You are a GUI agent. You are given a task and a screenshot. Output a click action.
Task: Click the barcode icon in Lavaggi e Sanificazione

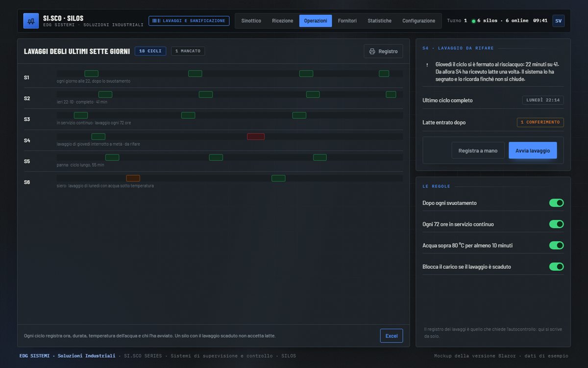click(x=156, y=21)
